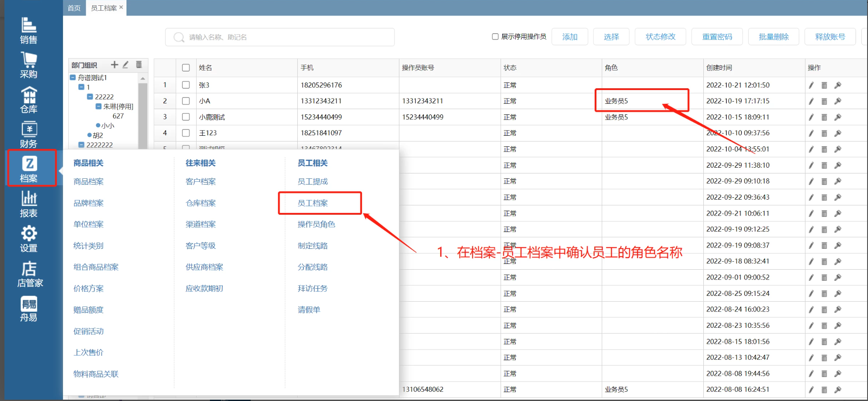Screen dimensions: 868x401
Task: Enable the 展示停用操作员 checkbox
Action: 495,36
